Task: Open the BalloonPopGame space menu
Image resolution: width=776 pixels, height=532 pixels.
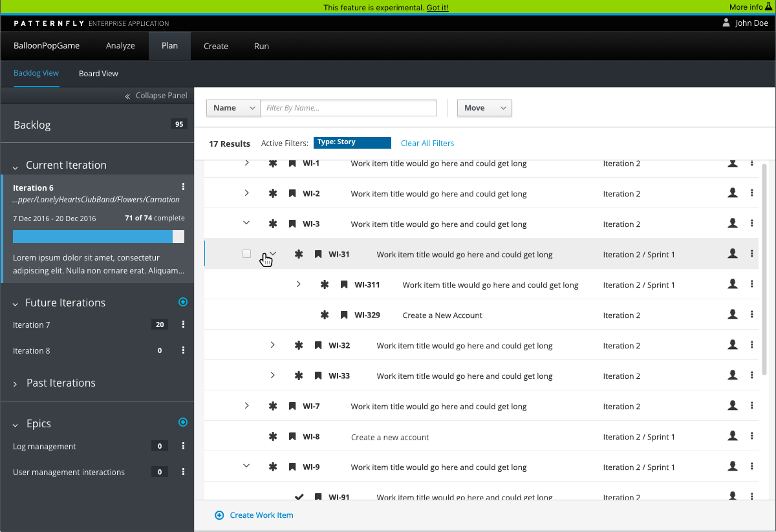Action: coord(47,46)
